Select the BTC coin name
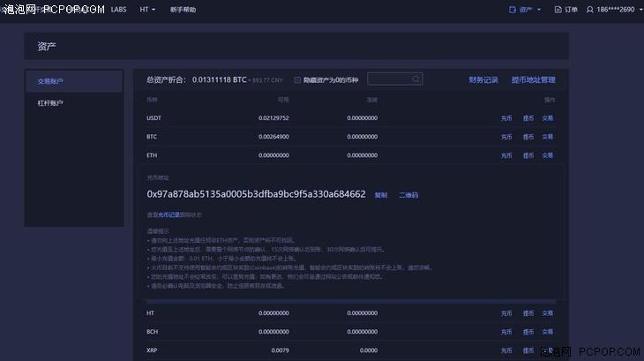 (x=152, y=137)
